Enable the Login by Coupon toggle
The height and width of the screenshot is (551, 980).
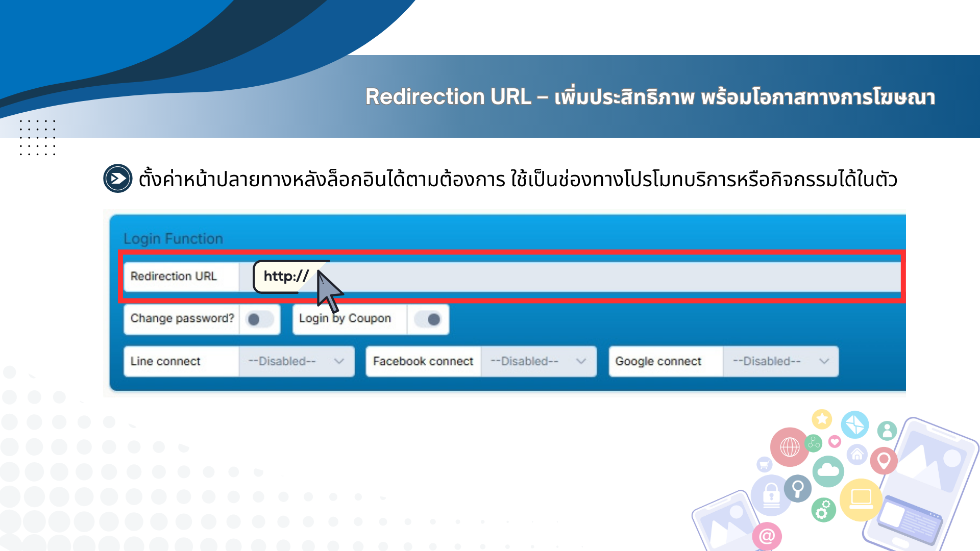[428, 319]
